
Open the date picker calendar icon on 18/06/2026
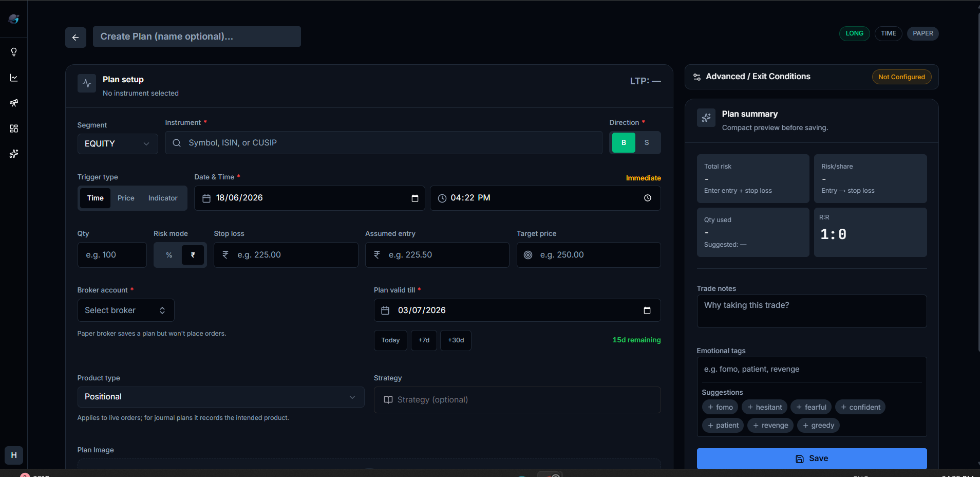click(415, 198)
